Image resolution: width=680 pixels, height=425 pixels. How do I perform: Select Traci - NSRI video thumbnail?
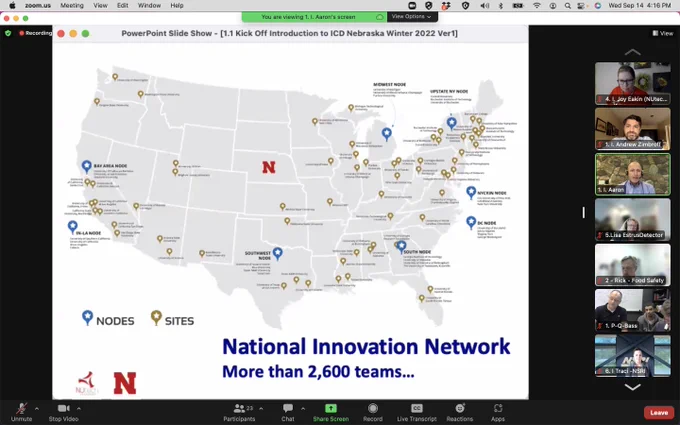[632, 355]
